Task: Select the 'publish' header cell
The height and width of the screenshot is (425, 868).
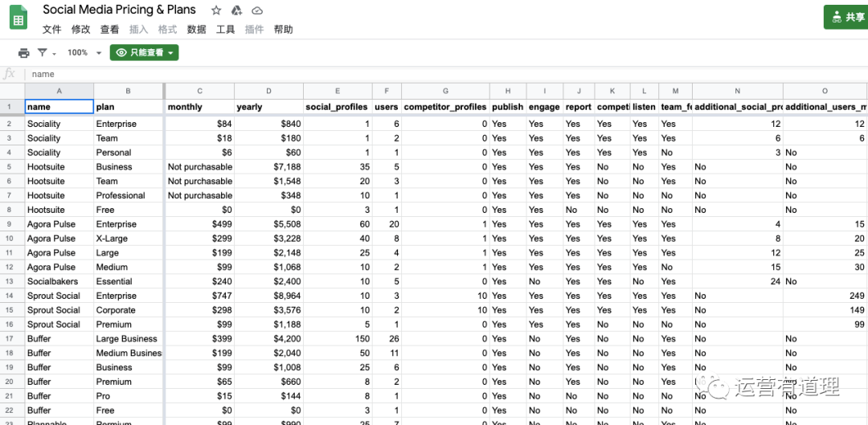Action: click(x=508, y=107)
